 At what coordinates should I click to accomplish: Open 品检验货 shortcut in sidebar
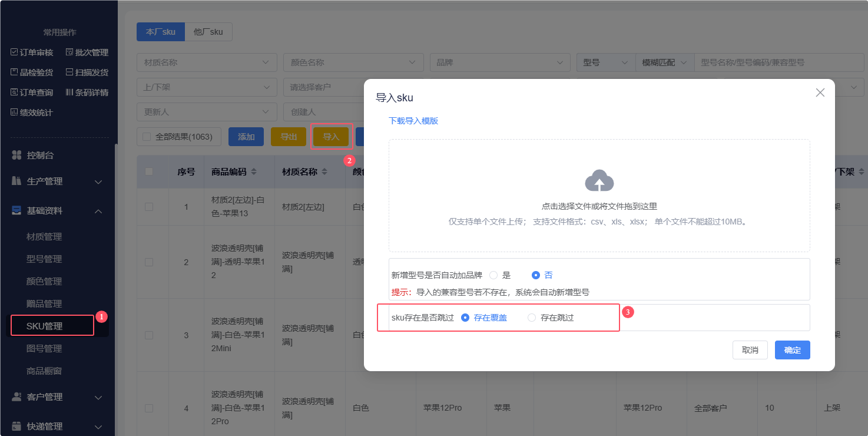coord(32,72)
